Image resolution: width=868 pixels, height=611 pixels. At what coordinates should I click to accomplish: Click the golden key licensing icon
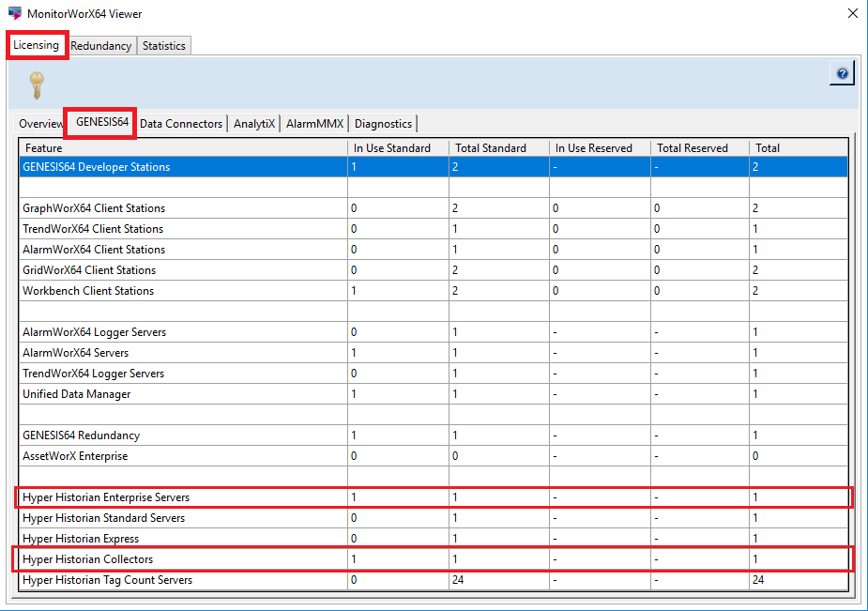tap(37, 85)
